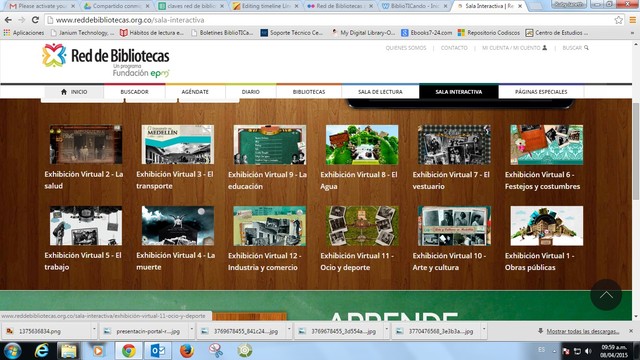This screenshot has height=360, width=640.
Task: Click the INICIO home icon tab
Action: (74, 92)
